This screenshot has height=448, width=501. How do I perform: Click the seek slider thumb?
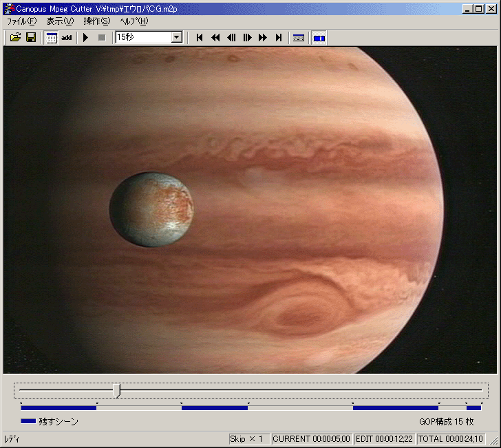[x=117, y=390]
